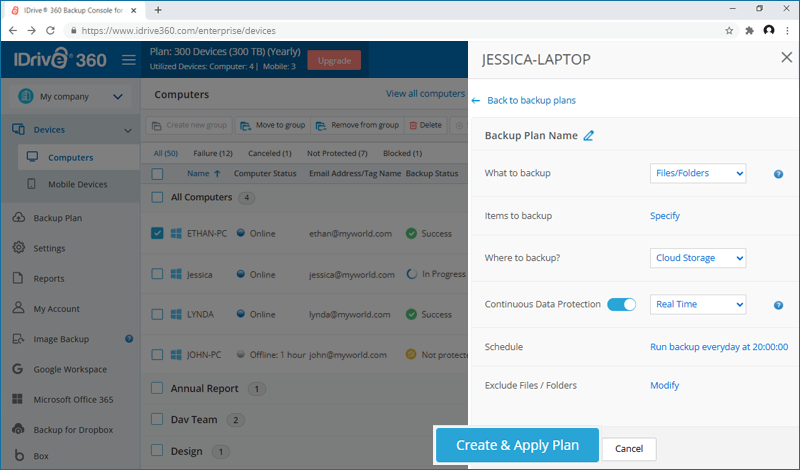Open help icon for What to backup
Screen dimensions: 800x470
778,174
